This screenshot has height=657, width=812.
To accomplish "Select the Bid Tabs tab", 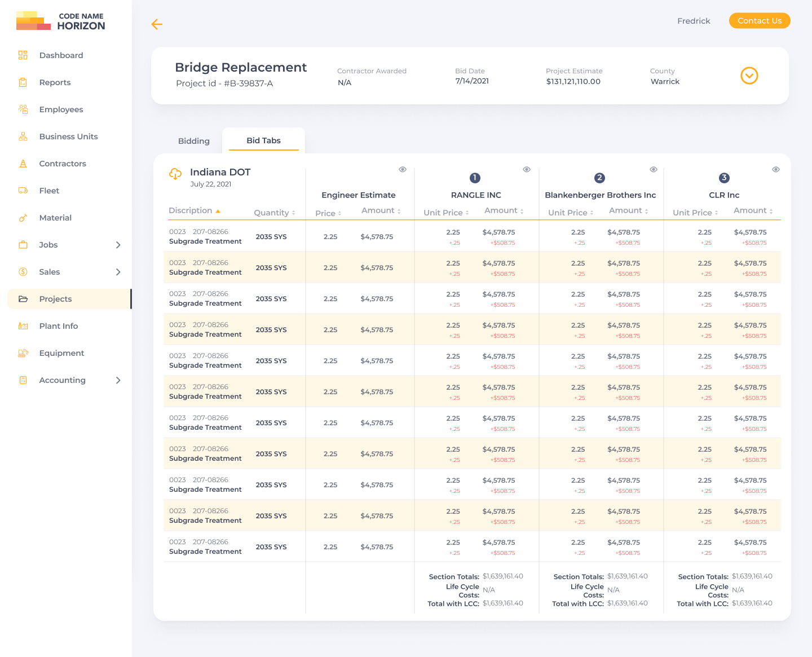I will point(263,140).
